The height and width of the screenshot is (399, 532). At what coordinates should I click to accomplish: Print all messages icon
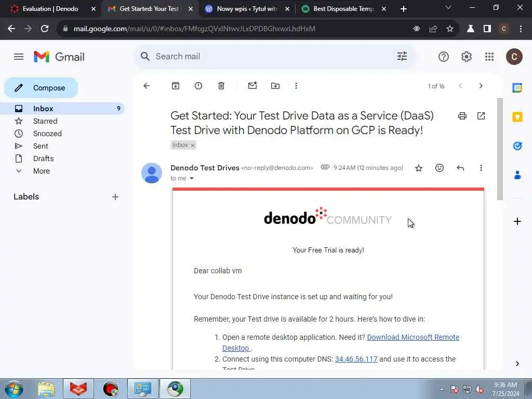[x=462, y=116]
